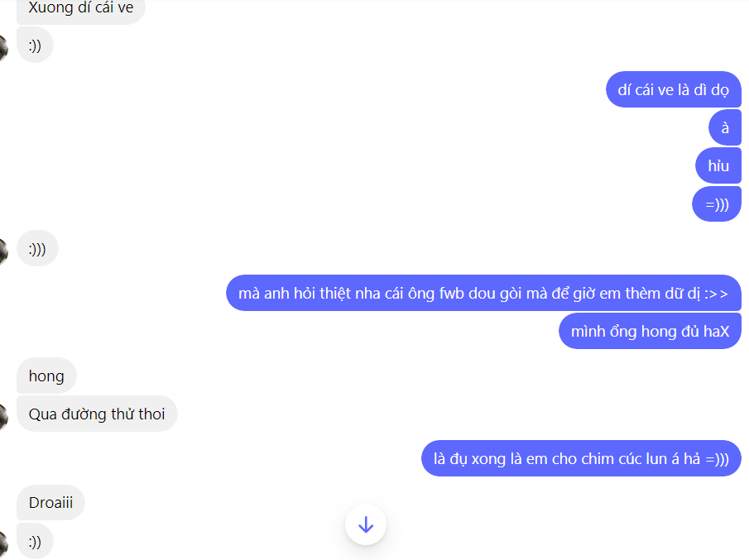749x560 pixels.
Task: Open sender avatar beside bottom ":))" message
Action: 4,543
